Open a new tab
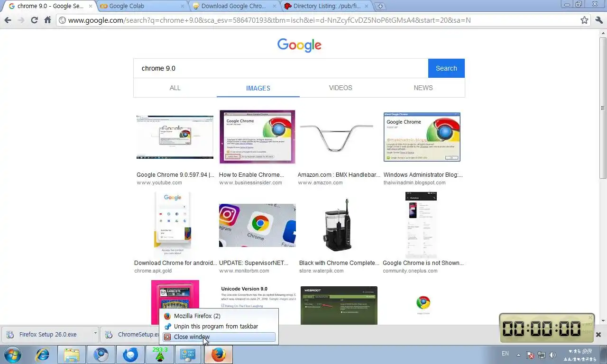Viewport: 607px width, 364px height. coord(380,6)
